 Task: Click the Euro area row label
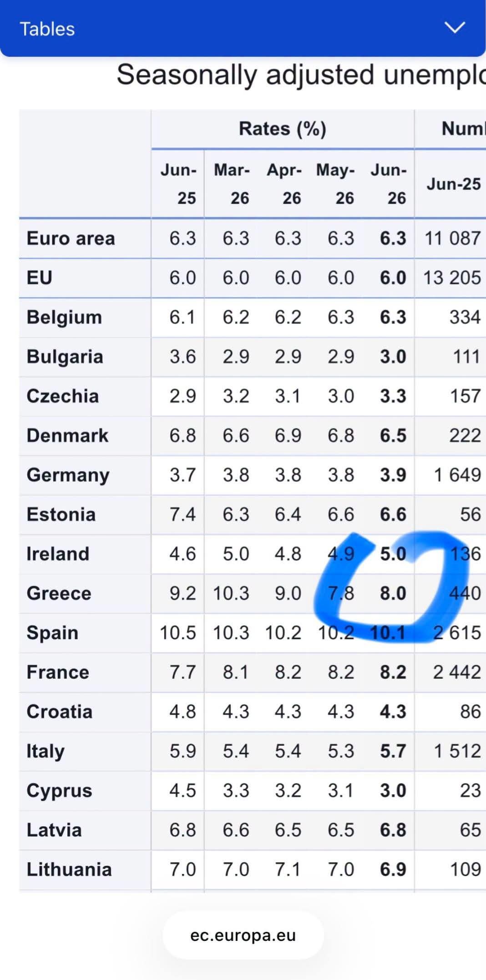[71, 238]
